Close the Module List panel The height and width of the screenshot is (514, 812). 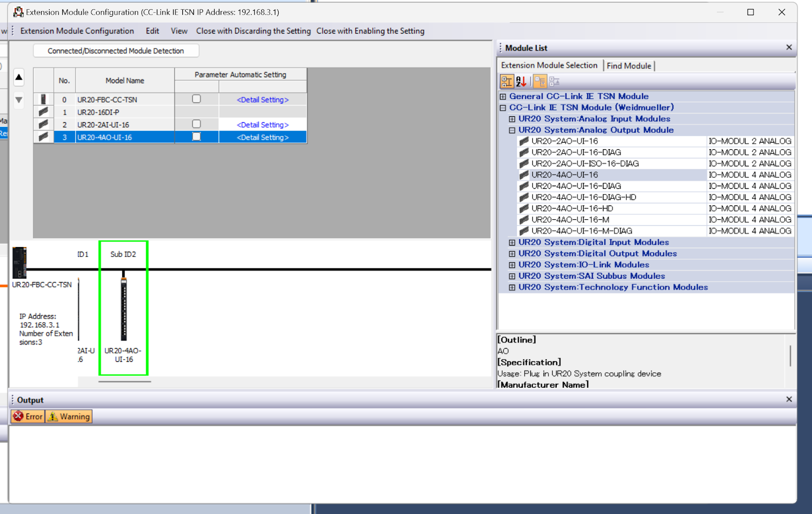click(x=789, y=47)
